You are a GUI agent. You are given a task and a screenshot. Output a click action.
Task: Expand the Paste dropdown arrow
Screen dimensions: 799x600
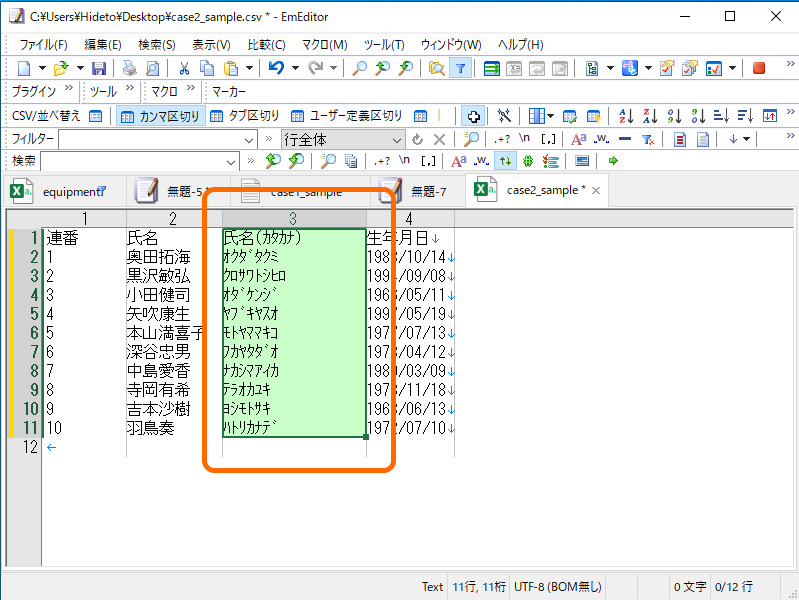coord(249,68)
